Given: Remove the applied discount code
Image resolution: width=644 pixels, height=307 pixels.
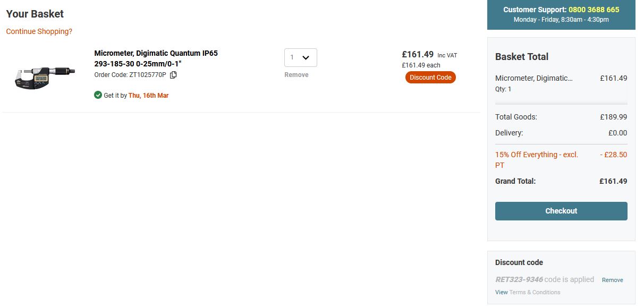Looking at the screenshot, I should coord(612,280).
